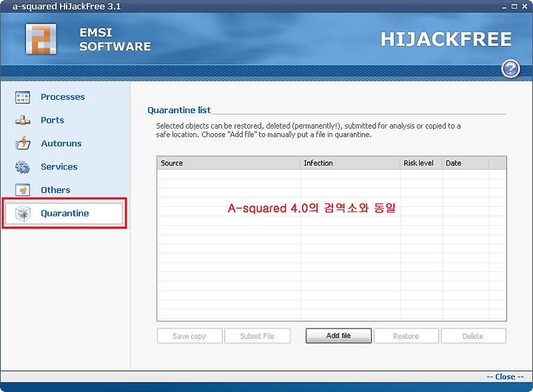Click the Quarantine list heading
Screen dimensions: 533x392
pyautogui.click(x=179, y=110)
